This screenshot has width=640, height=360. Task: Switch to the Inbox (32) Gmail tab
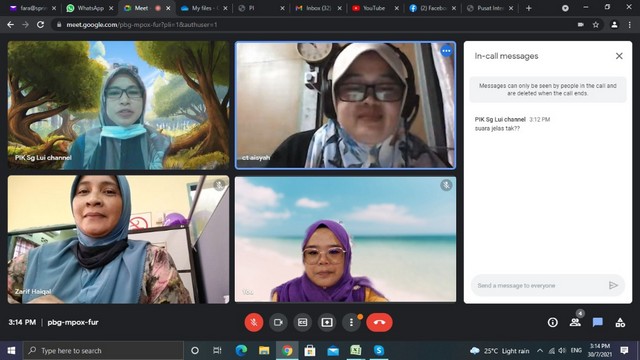point(318,8)
